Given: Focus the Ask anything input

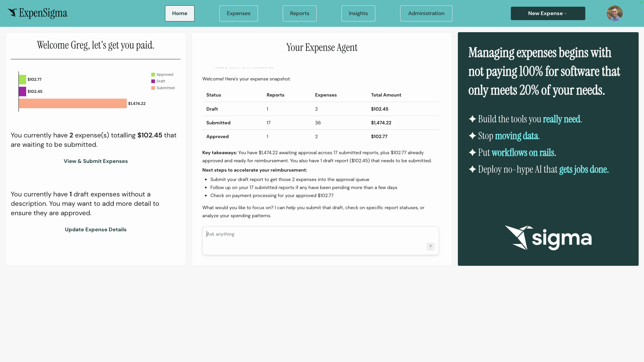Looking at the screenshot, I should pyautogui.click(x=315, y=235).
